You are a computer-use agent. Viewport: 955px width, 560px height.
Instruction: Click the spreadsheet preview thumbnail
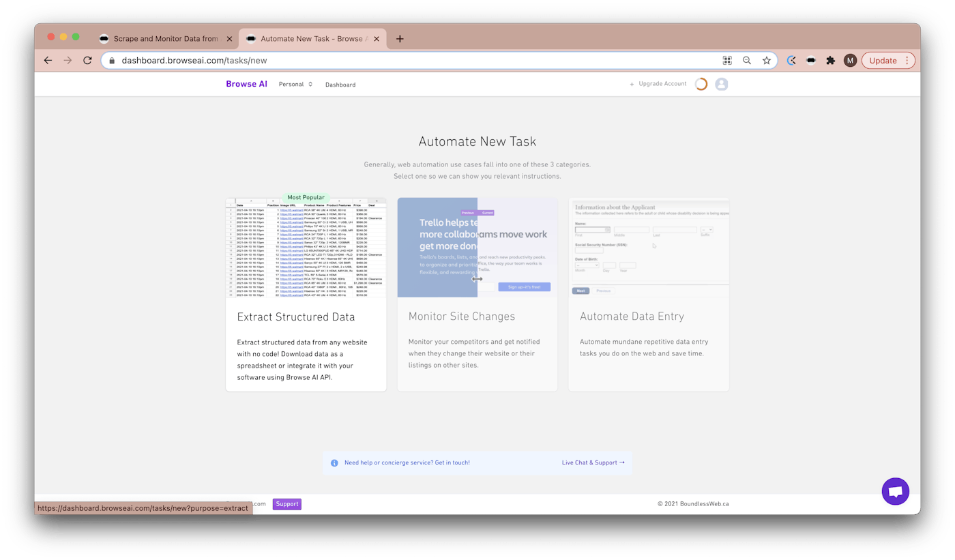(306, 248)
